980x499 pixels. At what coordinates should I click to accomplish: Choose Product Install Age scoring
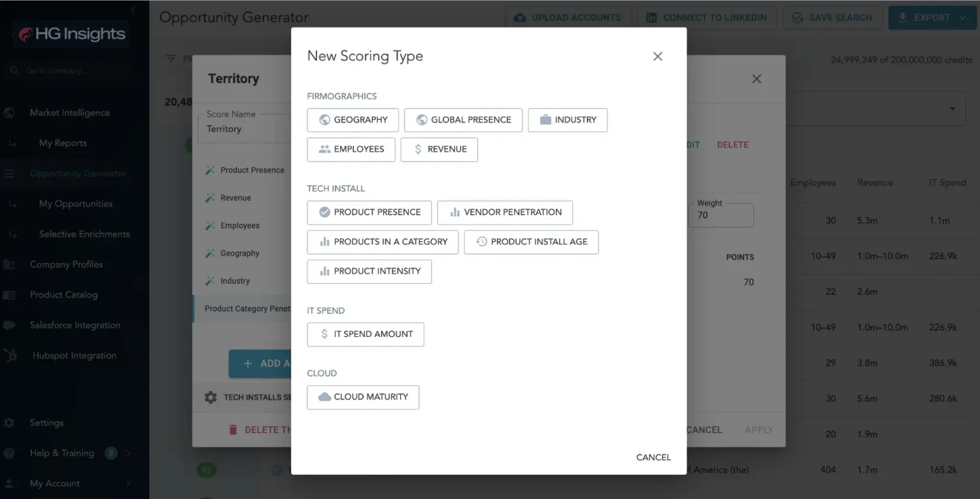[x=531, y=242]
